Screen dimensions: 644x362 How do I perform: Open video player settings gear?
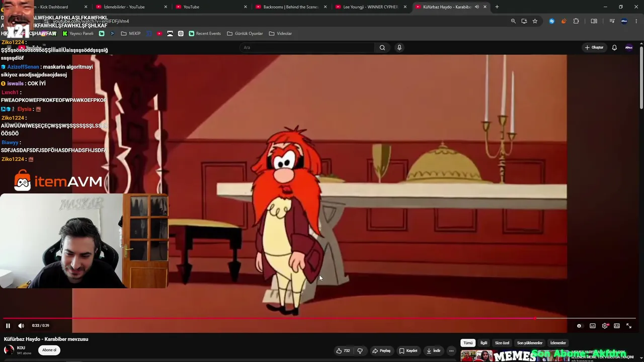[605, 326]
